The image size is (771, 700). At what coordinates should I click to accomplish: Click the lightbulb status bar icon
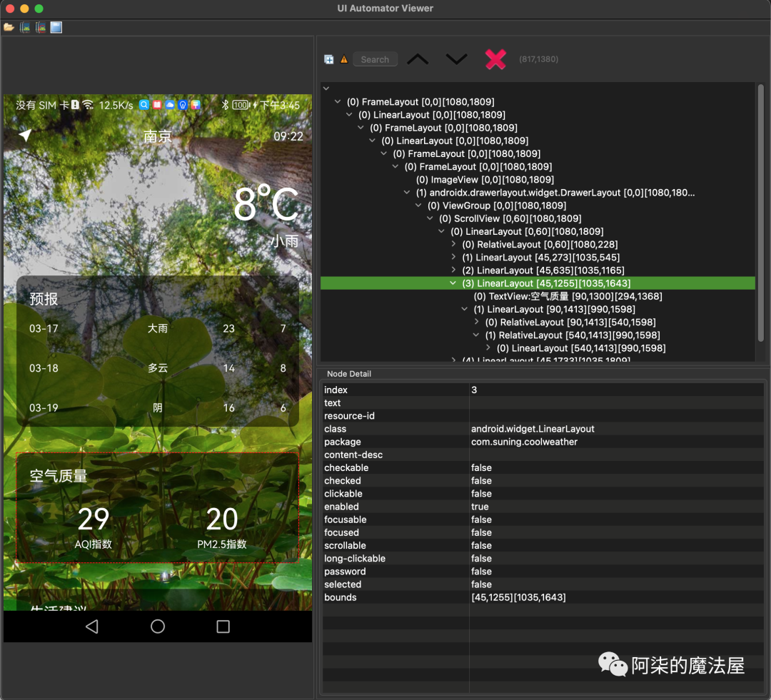pos(183,105)
